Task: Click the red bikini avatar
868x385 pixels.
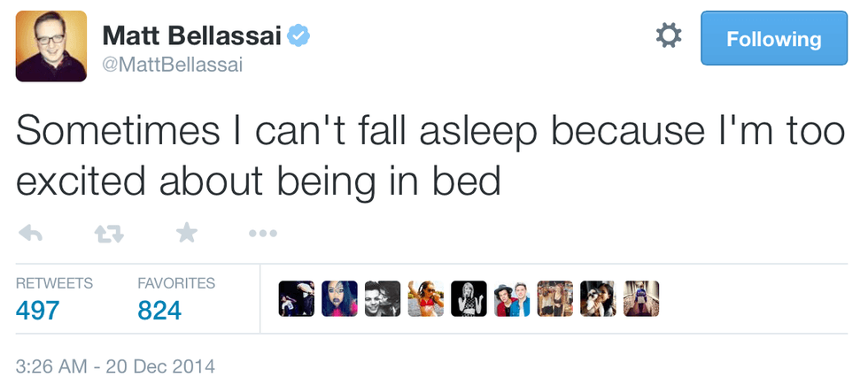Action: (x=425, y=299)
